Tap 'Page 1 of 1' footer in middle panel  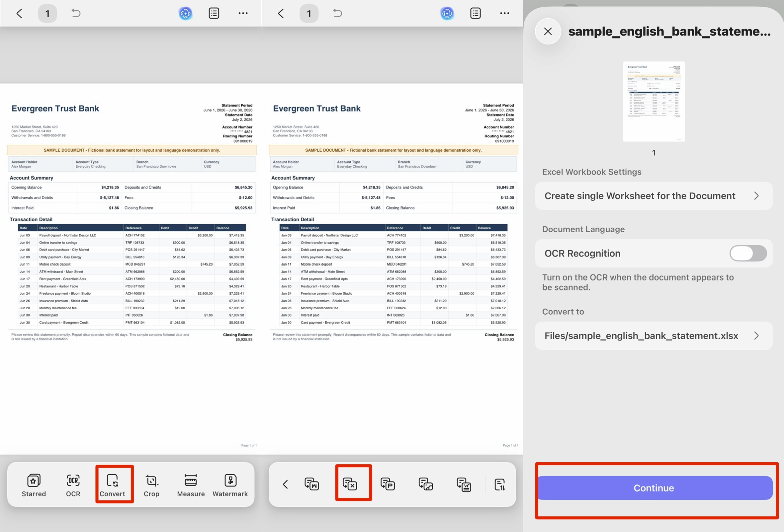pos(510,445)
